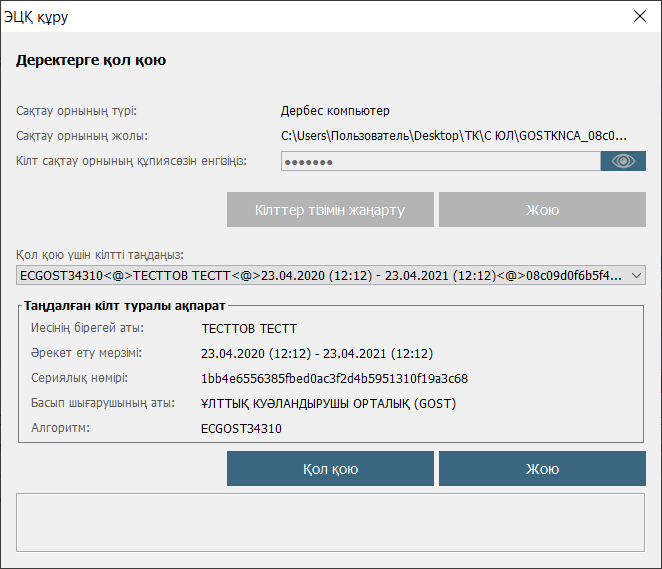Click the 'Сақтау орнының жолы:' label
Viewport: 662px width, 569px height.
82,136
